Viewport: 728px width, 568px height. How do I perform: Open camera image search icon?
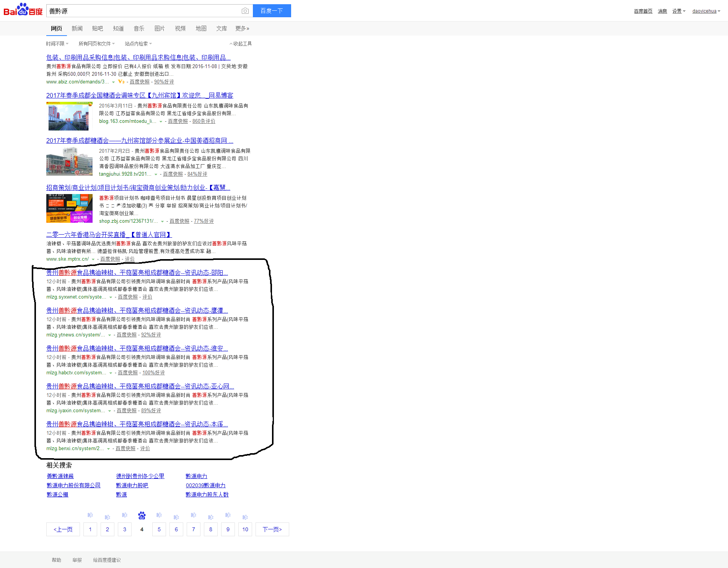click(245, 11)
